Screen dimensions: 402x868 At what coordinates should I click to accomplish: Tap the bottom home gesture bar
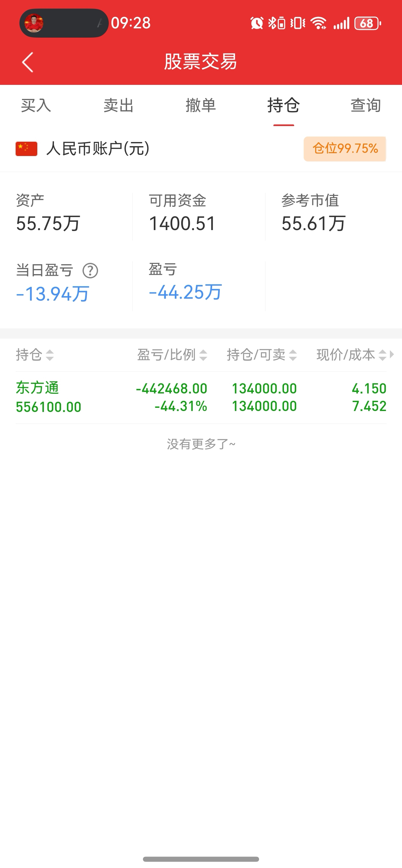(201, 859)
